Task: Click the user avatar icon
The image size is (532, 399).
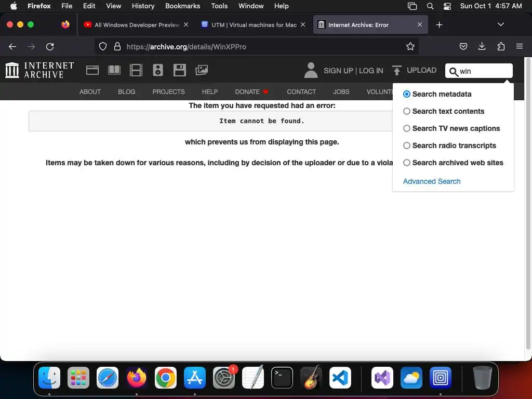Action: coord(311,70)
